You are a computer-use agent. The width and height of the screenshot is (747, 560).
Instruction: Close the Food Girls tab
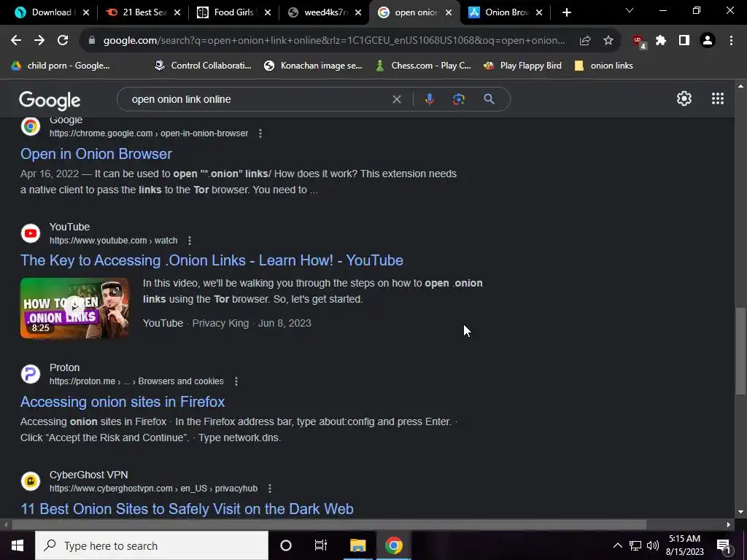point(268,12)
